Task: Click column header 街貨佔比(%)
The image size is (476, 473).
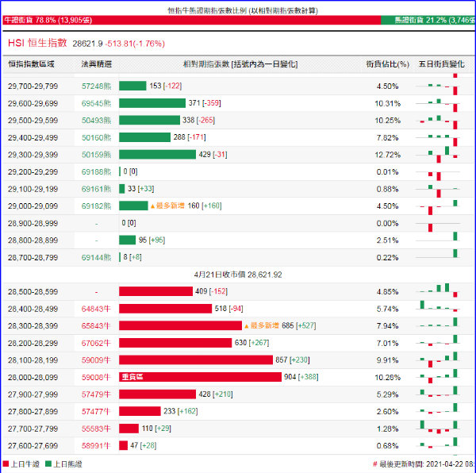Action: 387,64
